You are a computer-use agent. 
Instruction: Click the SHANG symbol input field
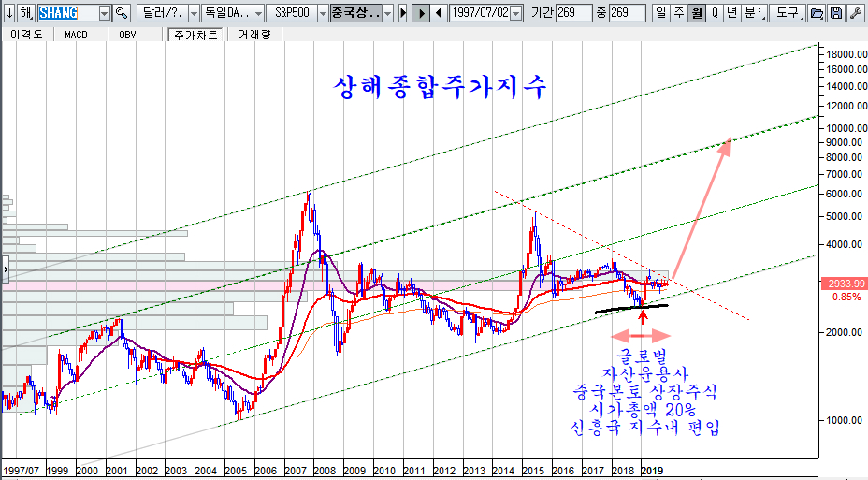click(68, 13)
